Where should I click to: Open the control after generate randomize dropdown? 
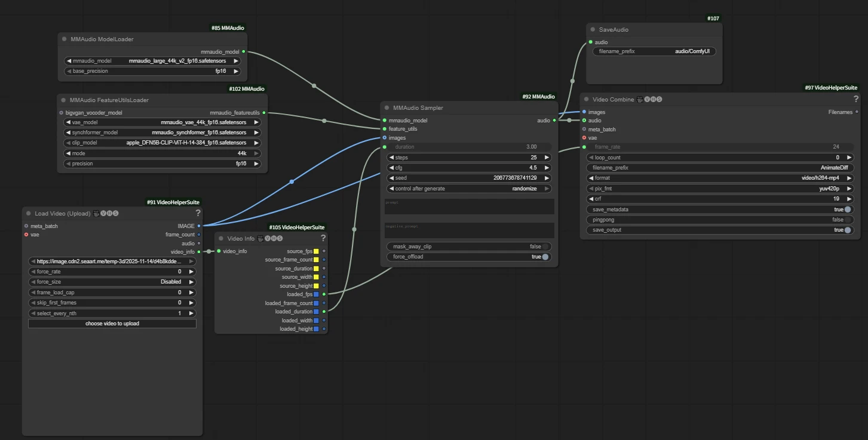pyautogui.click(x=469, y=189)
